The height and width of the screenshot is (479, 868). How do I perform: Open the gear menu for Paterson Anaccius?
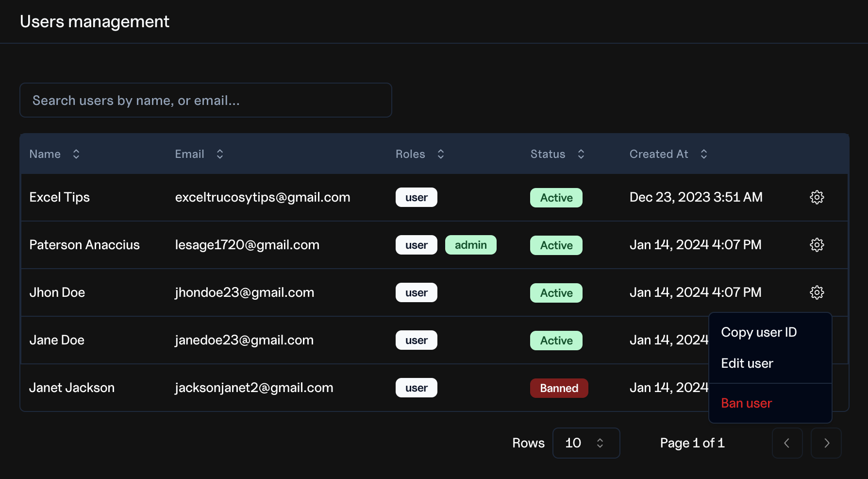click(x=817, y=245)
